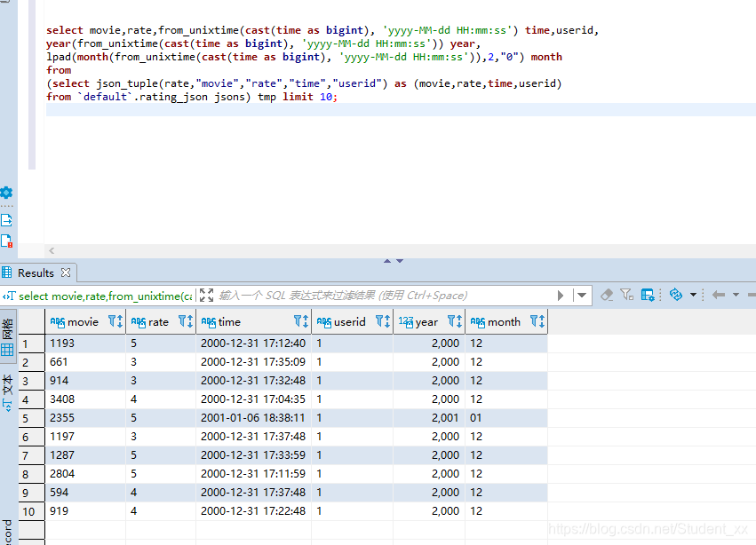Open the refresh options dropdown arrow
The height and width of the screenshot is (545, 756).
point(693,295)
